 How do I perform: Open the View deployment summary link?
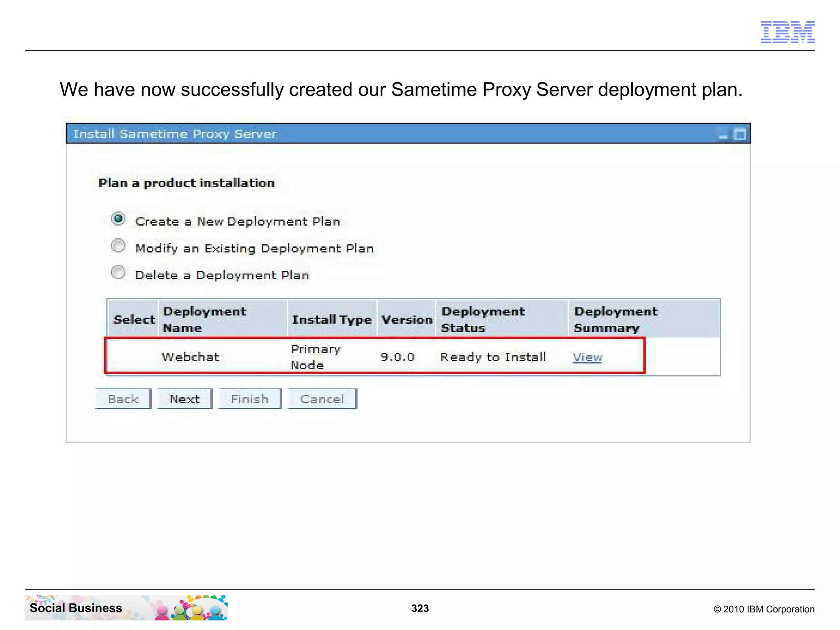tap(587, 357)
